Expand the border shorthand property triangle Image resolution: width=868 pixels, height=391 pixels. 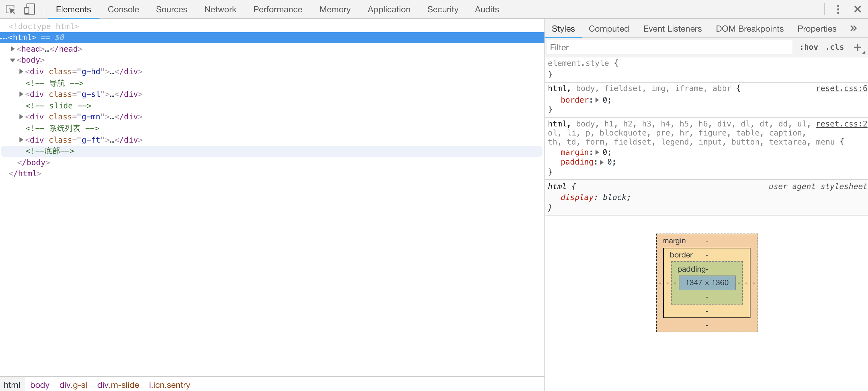[597, 100]
